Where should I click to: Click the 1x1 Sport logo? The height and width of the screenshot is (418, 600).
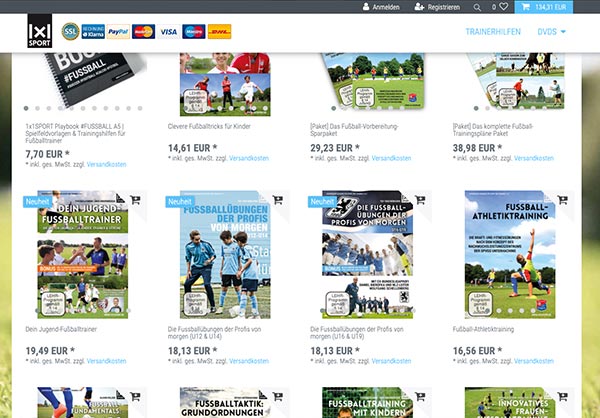pyautogui.click(x=42, y=31)
